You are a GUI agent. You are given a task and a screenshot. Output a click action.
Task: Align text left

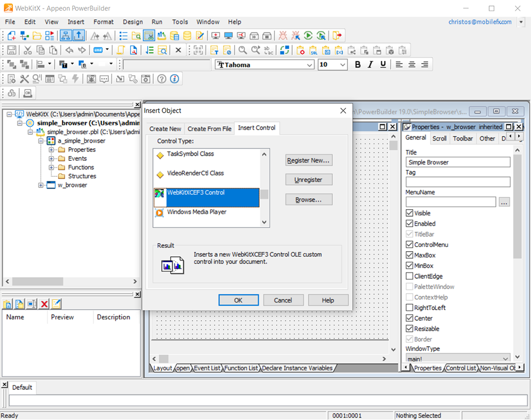tap(399, 64)
